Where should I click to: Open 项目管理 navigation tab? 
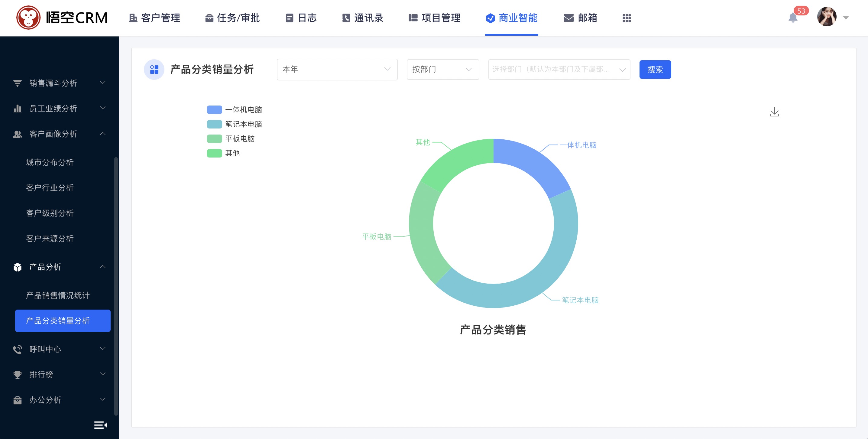click(434, 18)
